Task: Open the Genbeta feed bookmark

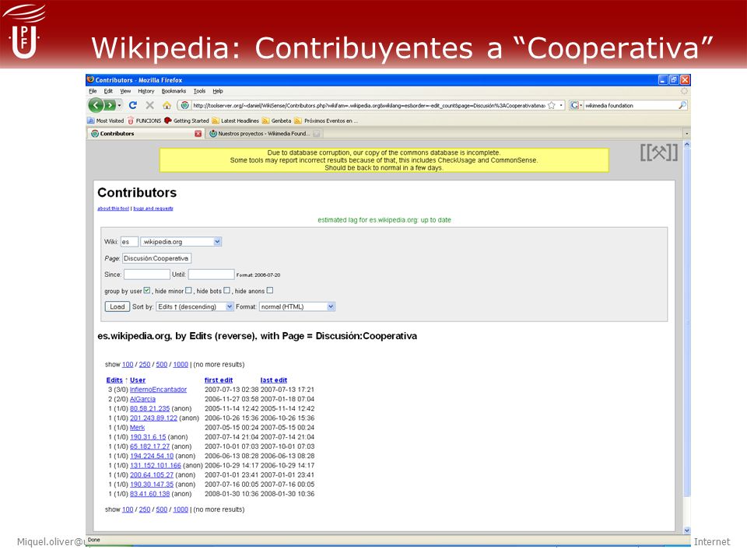Action: click(276, 121)
